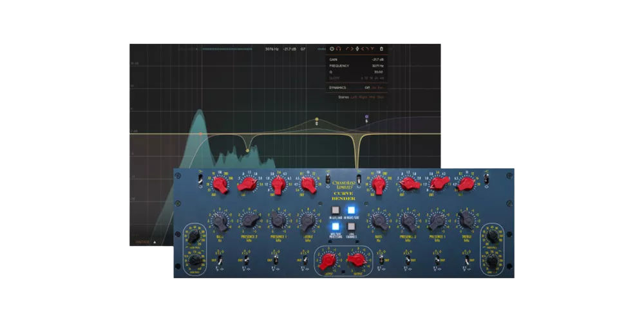
Task: Set Dynamics to Ext
Action: [381, 88]
